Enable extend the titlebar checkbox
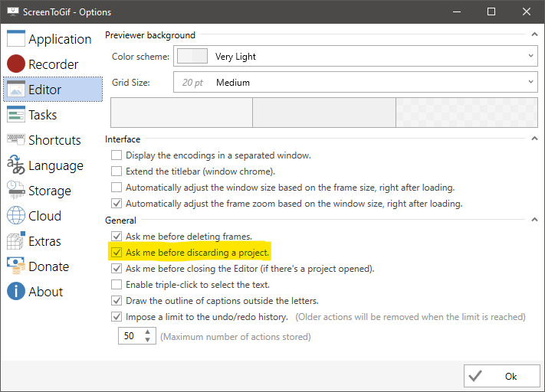The width and height of the screenshot is (545, 392). tap(117, 171)
